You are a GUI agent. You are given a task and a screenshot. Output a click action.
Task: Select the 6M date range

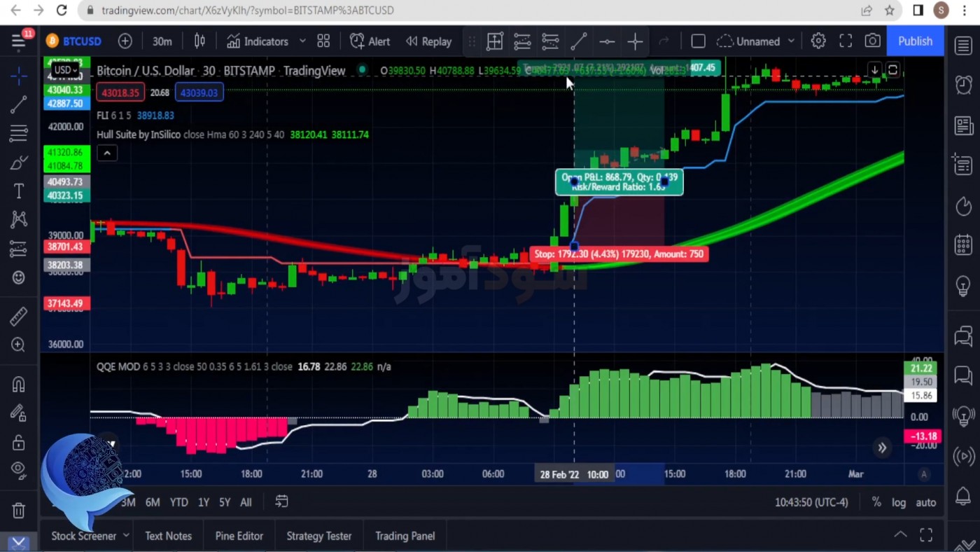click(153, 502)
